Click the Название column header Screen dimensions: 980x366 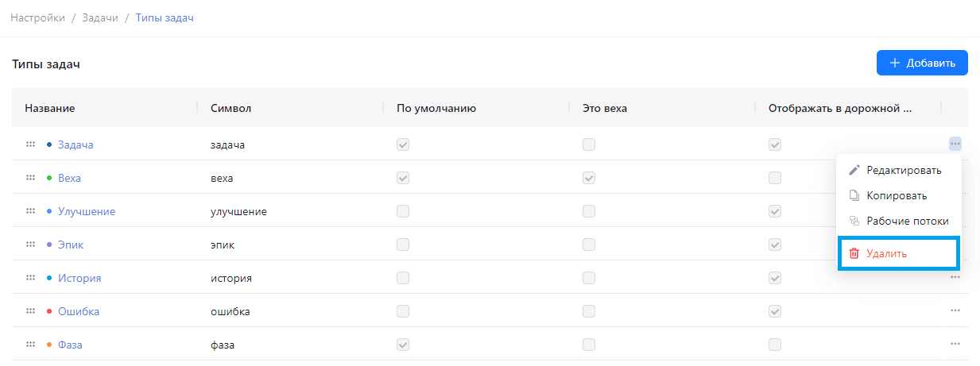[50, 108]
